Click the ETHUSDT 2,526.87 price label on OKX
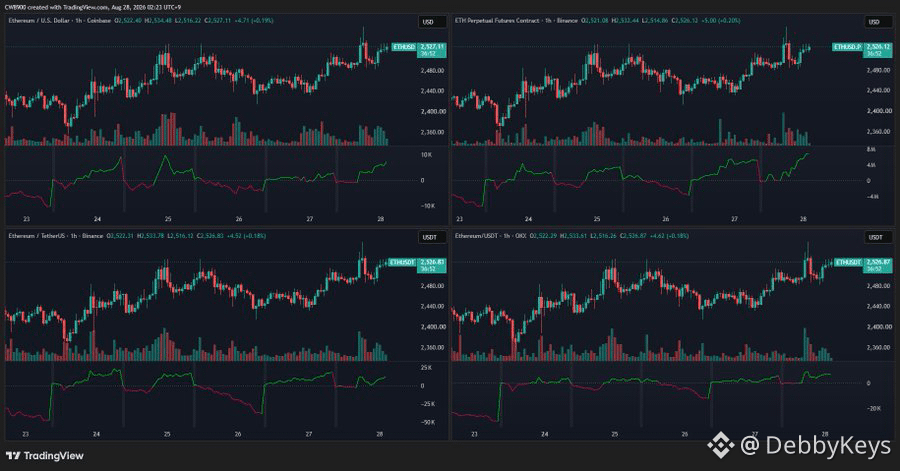This screenshot has height=471, width=900. [863, 265]
